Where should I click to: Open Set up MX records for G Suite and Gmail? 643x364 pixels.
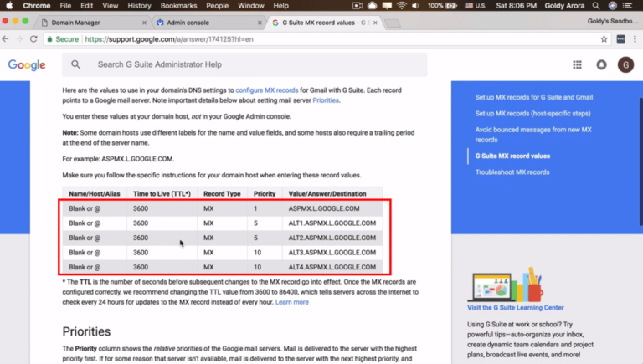click(534, 97)
